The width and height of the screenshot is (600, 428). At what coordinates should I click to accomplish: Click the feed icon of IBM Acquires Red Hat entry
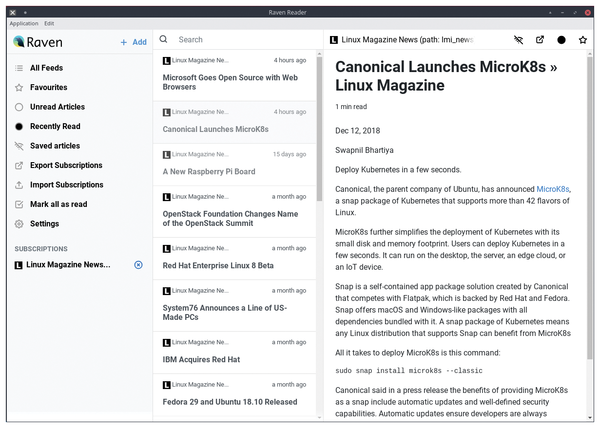click(166, 343)
